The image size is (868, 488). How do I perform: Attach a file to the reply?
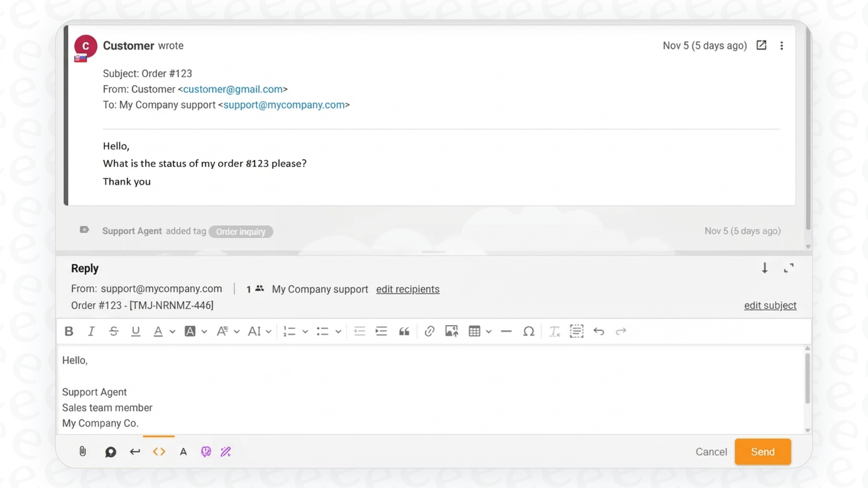[x=83, y=451]
